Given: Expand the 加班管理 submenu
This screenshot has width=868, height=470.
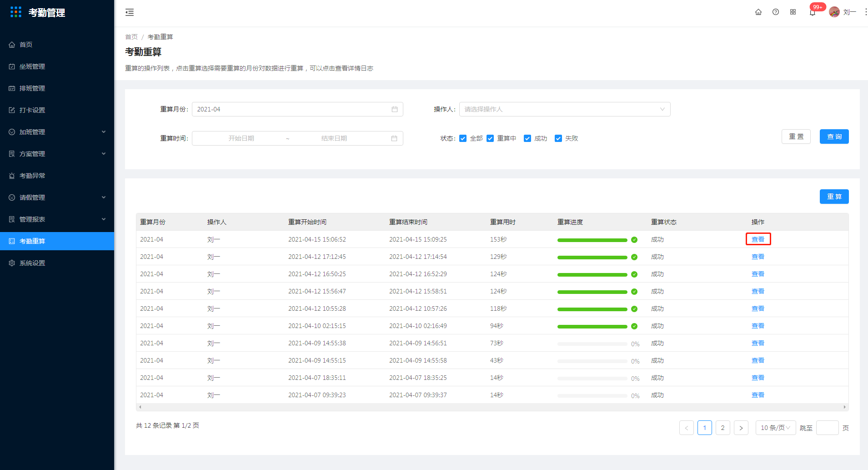Looking at the screenshot, I should tap(104, 132).
